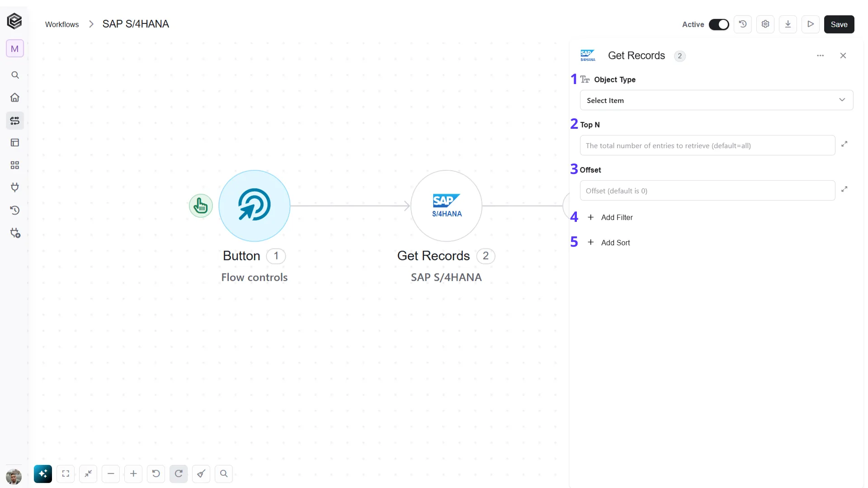Click the clean-up brush tool
The width and height of the screenshot is (868, 488).
[201, 474]
